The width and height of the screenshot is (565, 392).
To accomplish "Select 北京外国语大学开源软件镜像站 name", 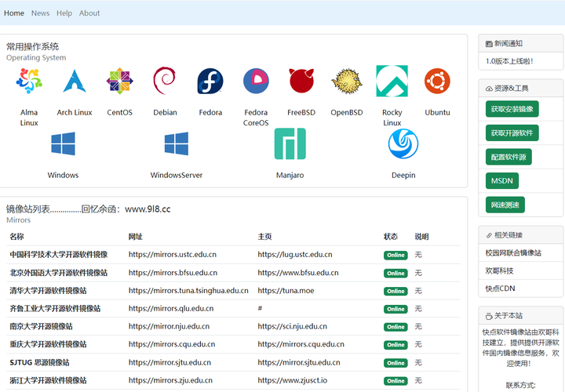I will [x=58, y=273].
